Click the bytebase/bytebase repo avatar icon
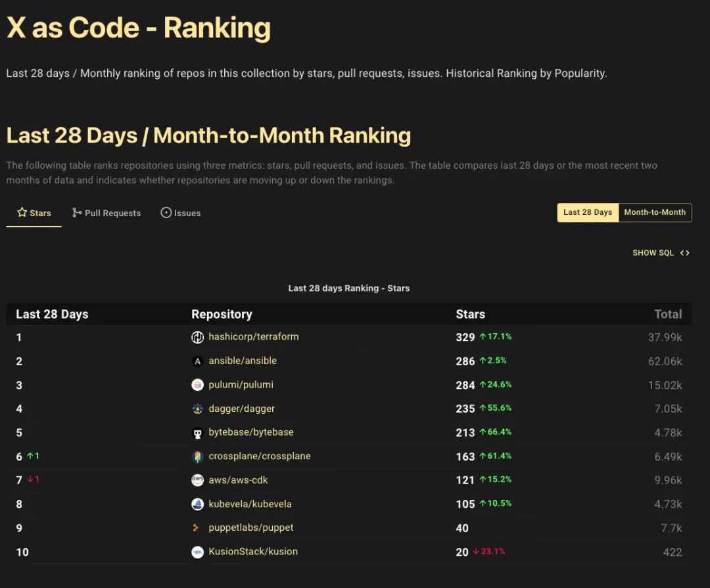The image size is (710, 588). (197, 433)
